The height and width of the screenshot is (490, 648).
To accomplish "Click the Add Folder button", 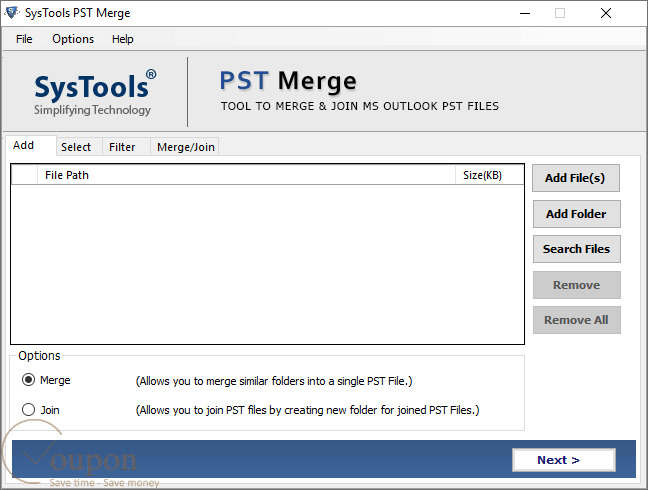I will point(577,214).
